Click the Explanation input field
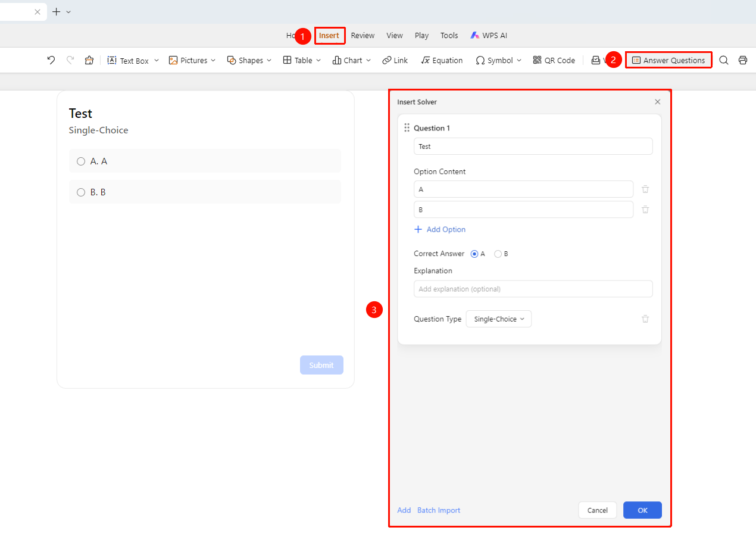 point(533,289)
